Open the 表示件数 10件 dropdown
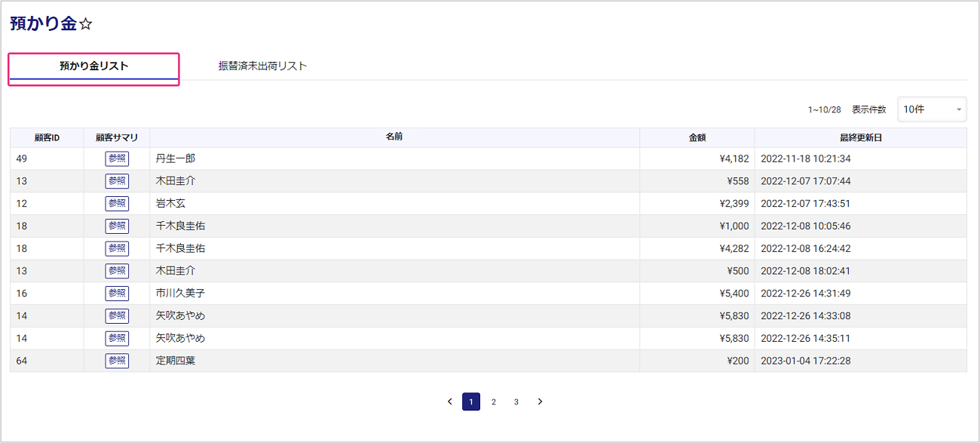 point(932,109)
